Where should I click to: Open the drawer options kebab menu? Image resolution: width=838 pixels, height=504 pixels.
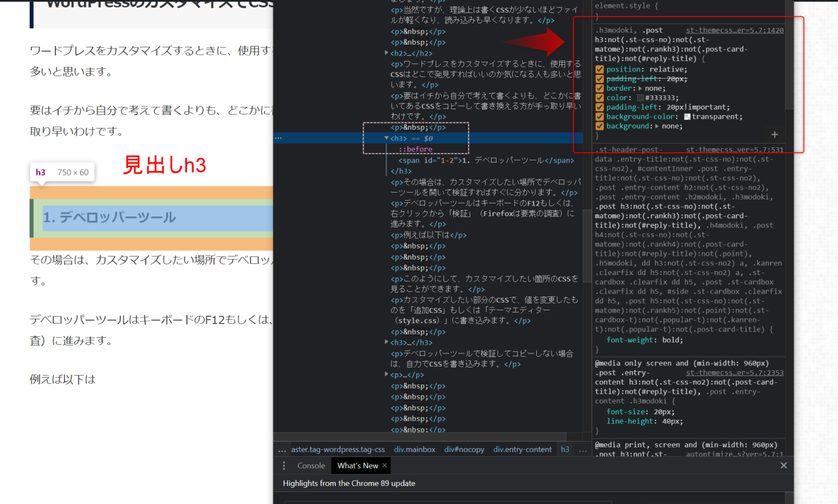(x=284, y=465)
